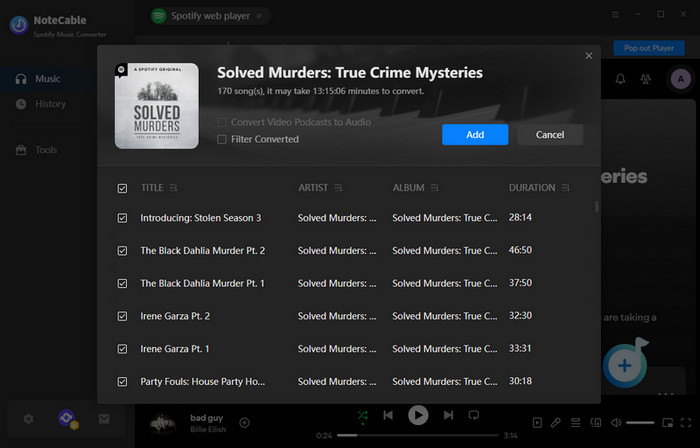Add bad guy to Liked Songs
This screenshot has width=700, height=448.
tap(245, 423)
